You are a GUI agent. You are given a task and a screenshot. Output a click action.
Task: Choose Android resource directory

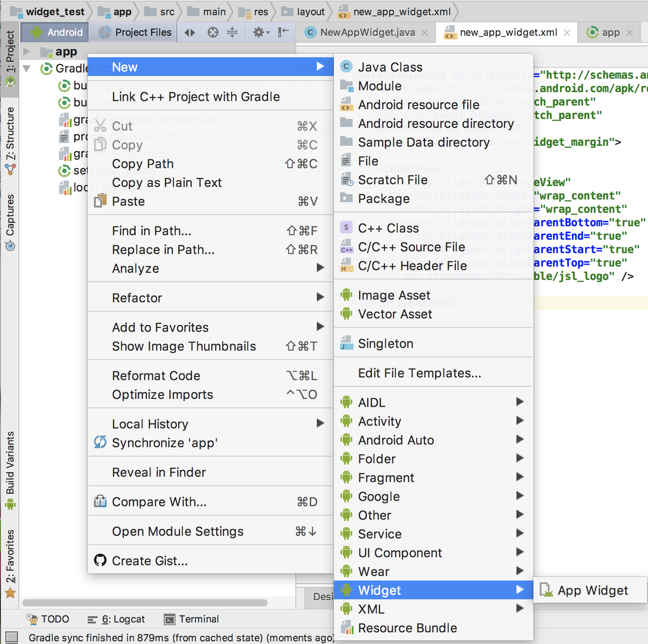[x=433, y=123]
